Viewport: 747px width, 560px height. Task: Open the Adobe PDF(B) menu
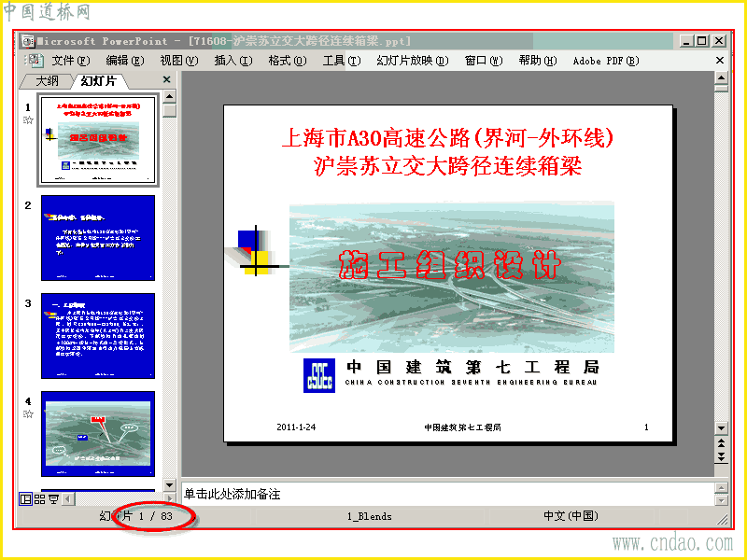click(605, 61)
